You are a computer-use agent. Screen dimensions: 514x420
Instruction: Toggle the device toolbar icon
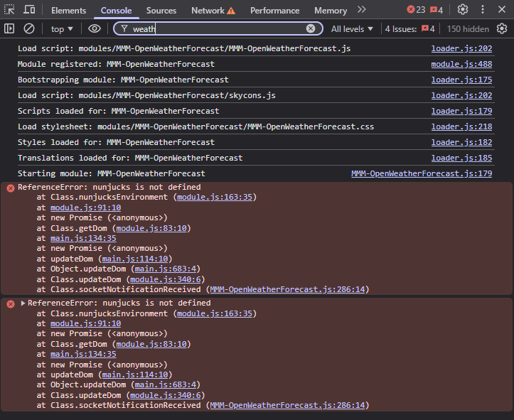pos(30,10)
